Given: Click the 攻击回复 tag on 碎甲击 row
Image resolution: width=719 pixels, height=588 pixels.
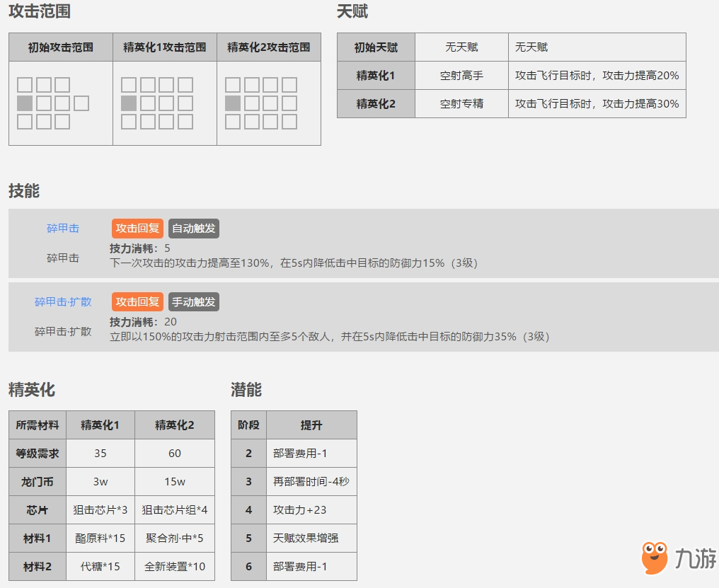Looking at the screenshot, I should 137,229.
